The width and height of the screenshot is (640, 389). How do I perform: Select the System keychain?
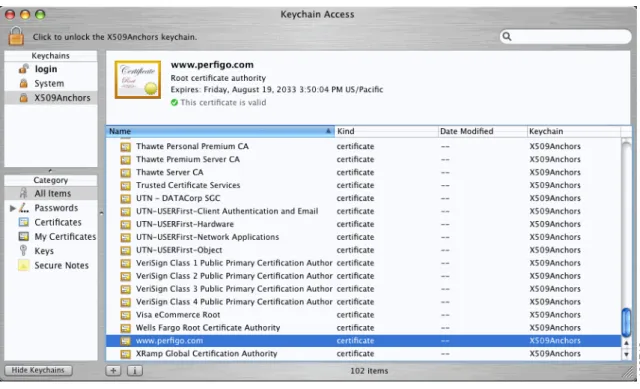(x=51, y=83)
